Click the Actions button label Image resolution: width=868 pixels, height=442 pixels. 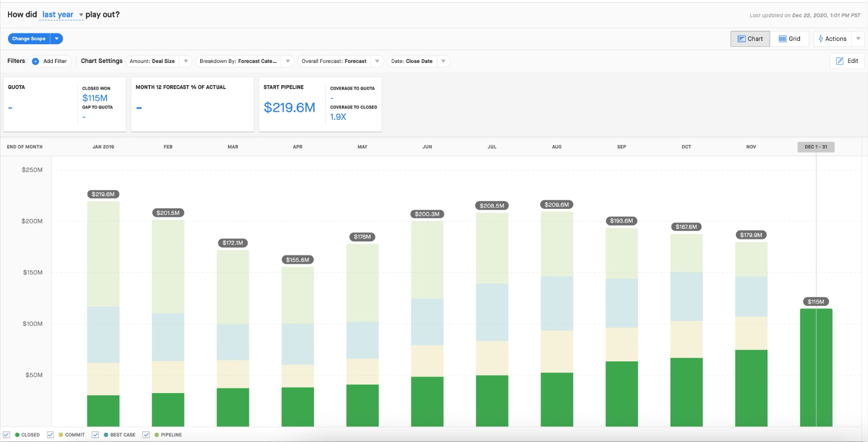tap(836, 39)
